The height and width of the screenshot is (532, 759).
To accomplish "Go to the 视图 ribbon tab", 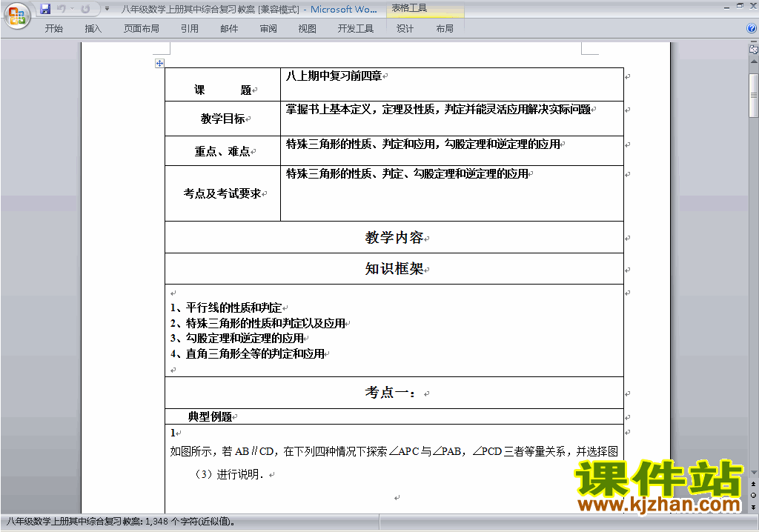I will (308, 29).
